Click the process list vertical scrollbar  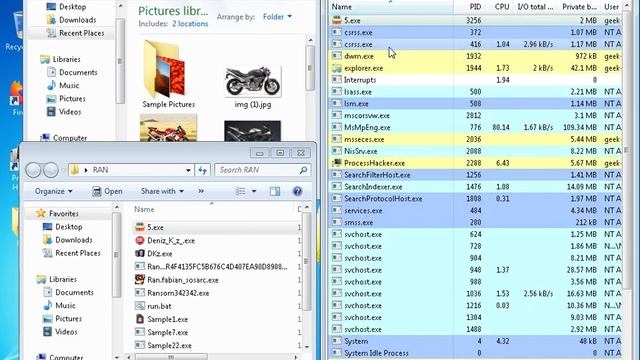pyautogui.click(x=627, y=151)
